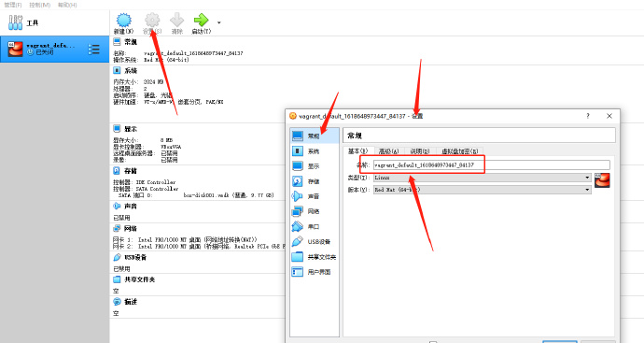644x343 pixels.
Task: Select 声音 (Audio) in the settings dialog sidebar
Action: [315, 196]
